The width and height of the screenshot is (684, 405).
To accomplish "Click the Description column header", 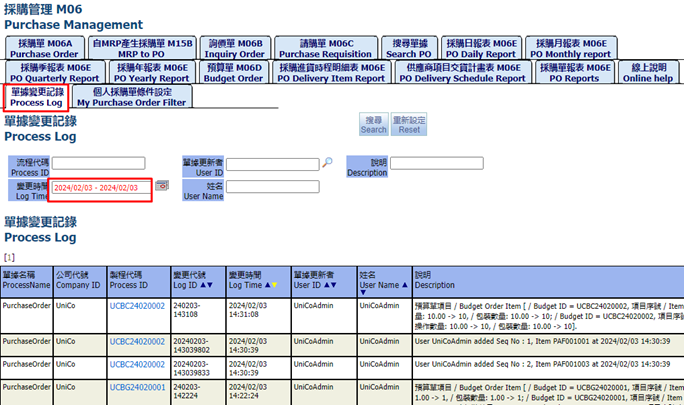I will (548, 282).
